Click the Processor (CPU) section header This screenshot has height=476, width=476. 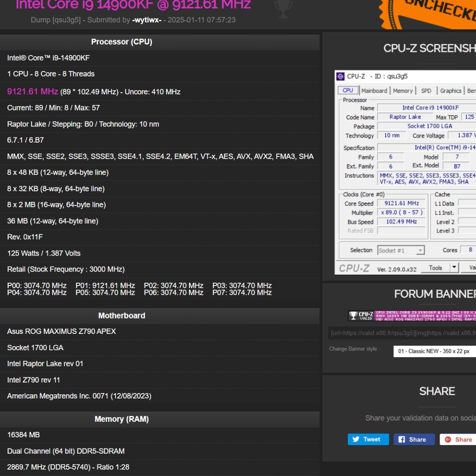click(x=160, y=42)
